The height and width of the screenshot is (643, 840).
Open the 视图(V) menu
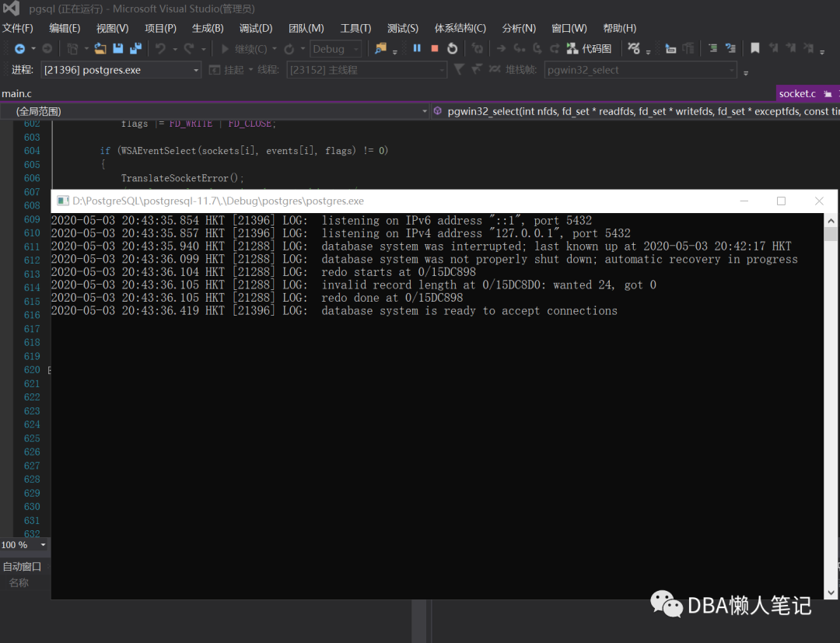[113, 28]
